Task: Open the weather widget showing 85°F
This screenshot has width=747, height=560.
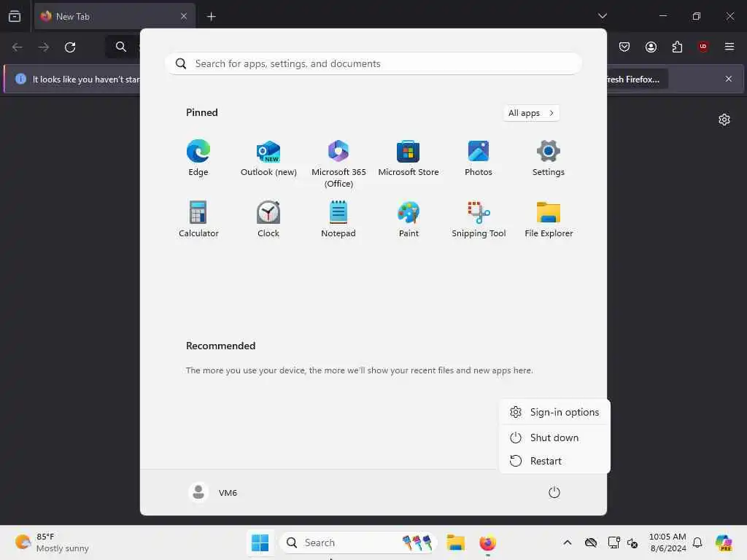Action: tap(52, 542)
